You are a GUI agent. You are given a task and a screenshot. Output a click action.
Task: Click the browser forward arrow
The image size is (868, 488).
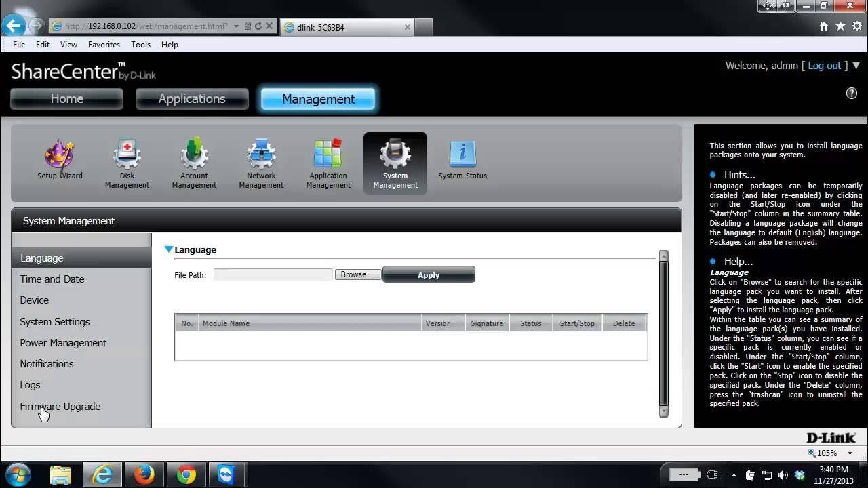click(37, 26)
